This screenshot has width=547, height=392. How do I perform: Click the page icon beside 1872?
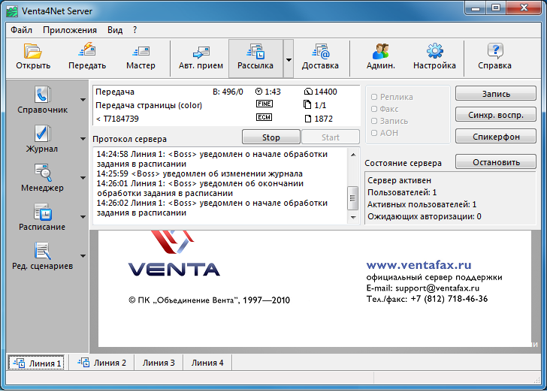pyautogui.click(x=308, y=119)
